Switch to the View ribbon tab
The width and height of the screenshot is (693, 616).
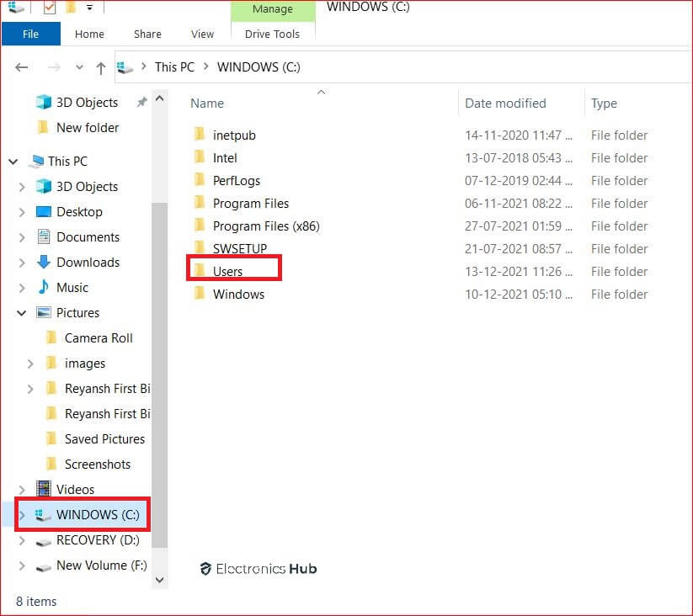point(202,34)
